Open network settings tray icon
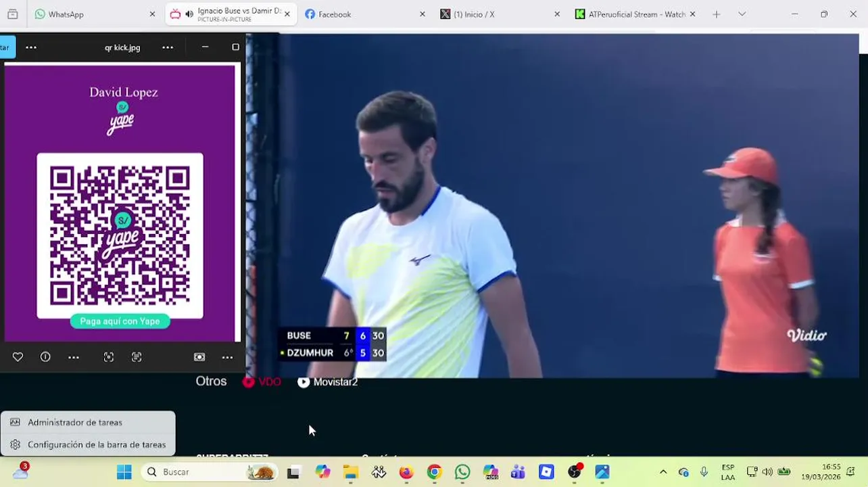Screen dimensions: 868x487 pos(752,472)
